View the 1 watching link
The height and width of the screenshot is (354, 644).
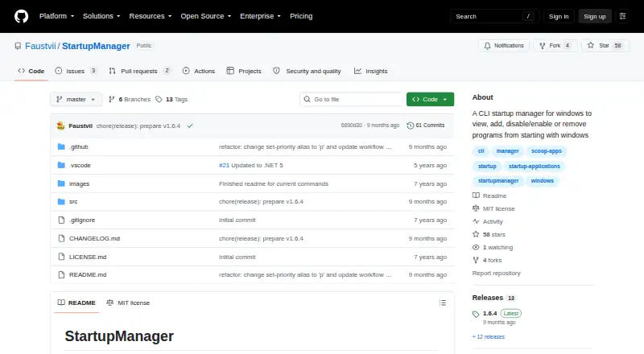coord(493,247)
